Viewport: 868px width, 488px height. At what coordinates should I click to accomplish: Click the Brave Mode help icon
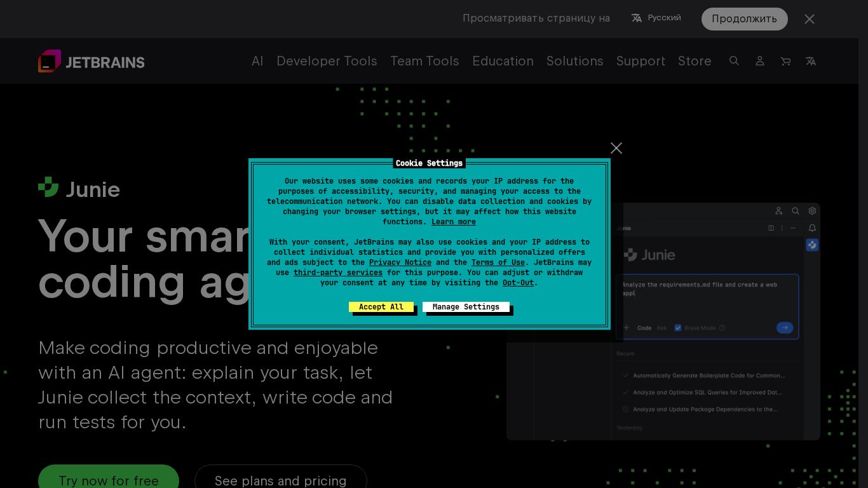(x=722, y=328)
